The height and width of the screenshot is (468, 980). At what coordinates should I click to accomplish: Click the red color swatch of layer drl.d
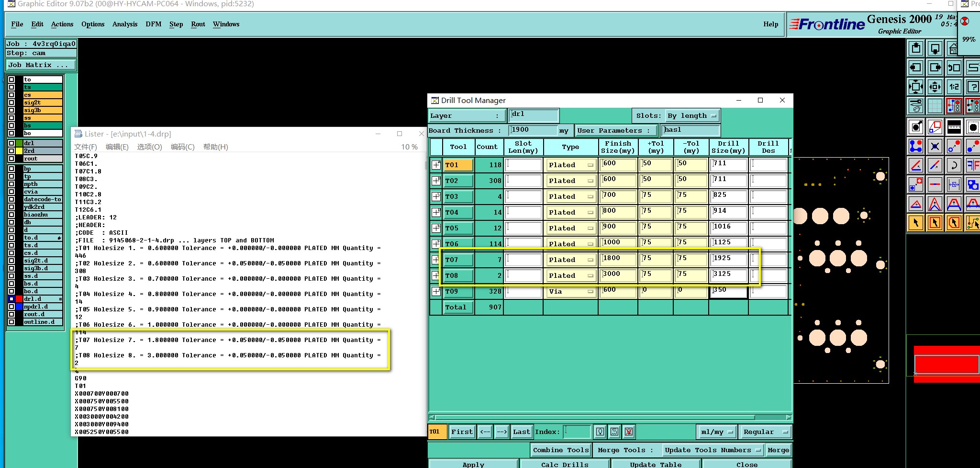pyautogui.click(x=19, y=299)
